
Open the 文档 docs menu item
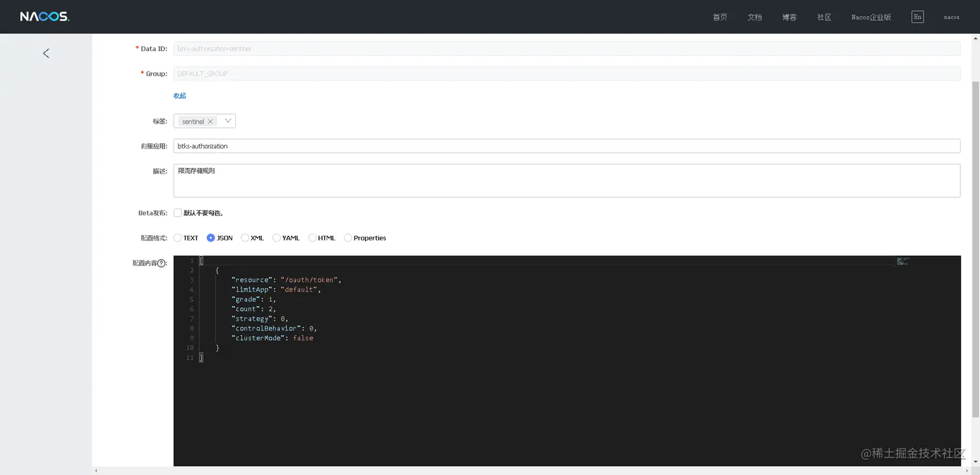[x=754, y=17]
